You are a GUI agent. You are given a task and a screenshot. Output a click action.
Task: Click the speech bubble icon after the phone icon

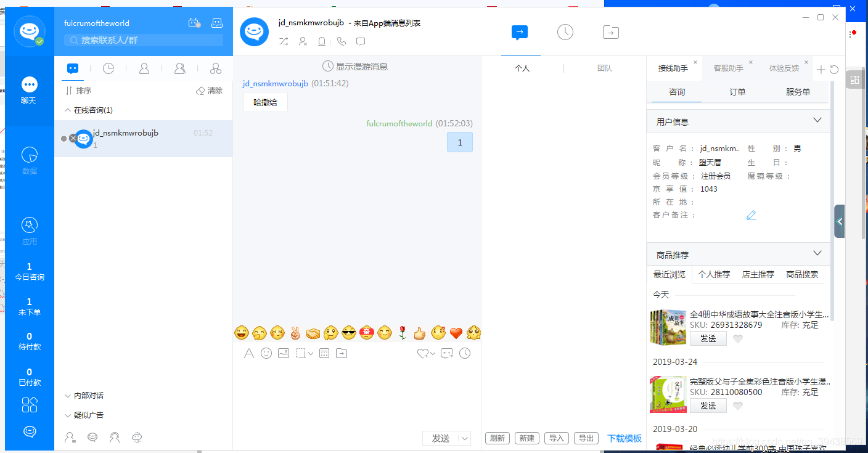361,41
